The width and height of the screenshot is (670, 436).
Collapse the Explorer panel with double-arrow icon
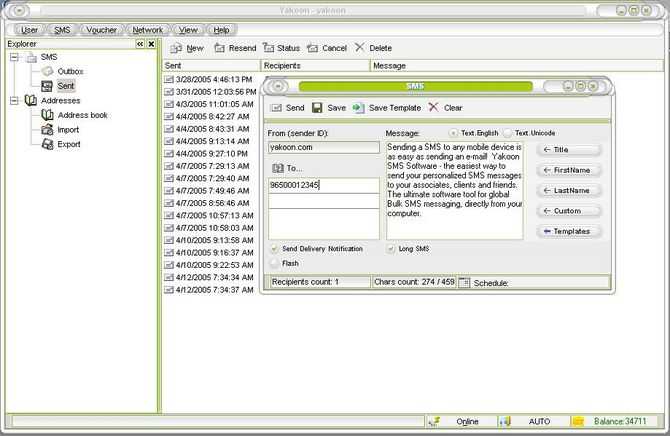coord(140,44)
